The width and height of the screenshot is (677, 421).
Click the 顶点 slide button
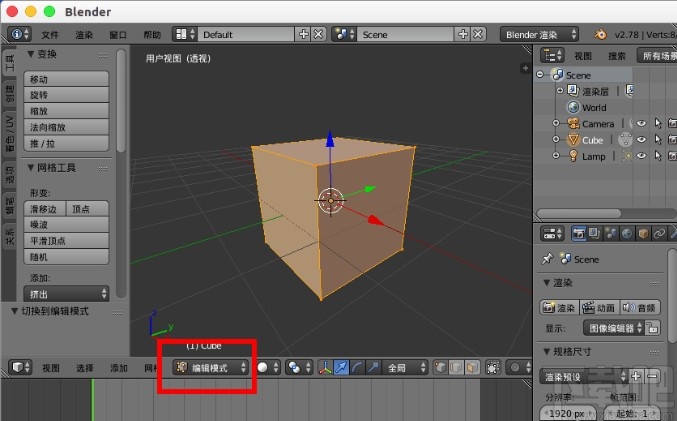(x=87, y=209)
